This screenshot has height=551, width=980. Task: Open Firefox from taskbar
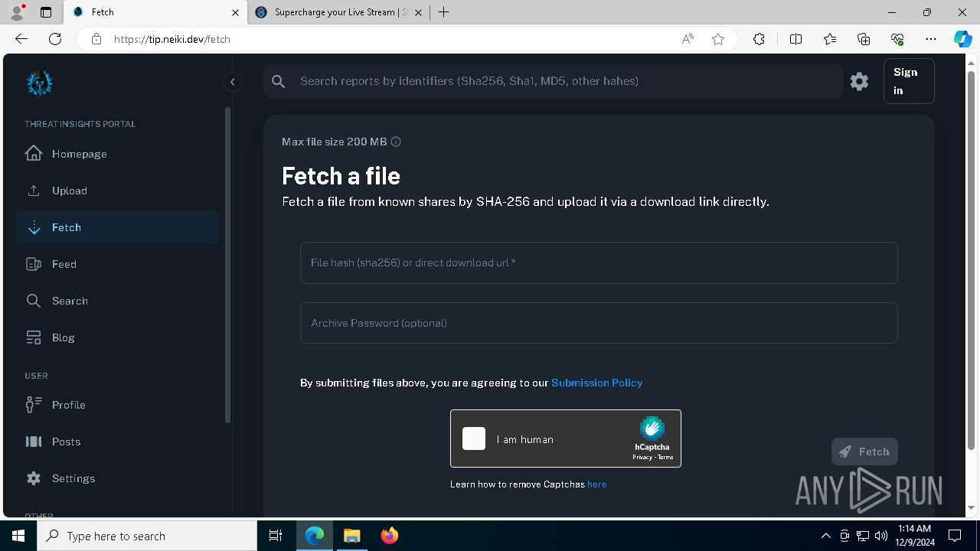pos(390,536)
